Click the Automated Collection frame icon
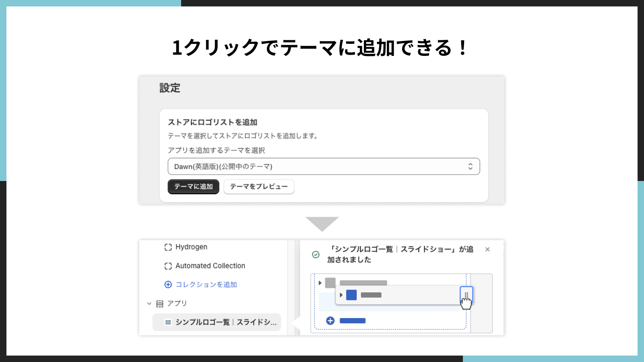 (168, 266)
